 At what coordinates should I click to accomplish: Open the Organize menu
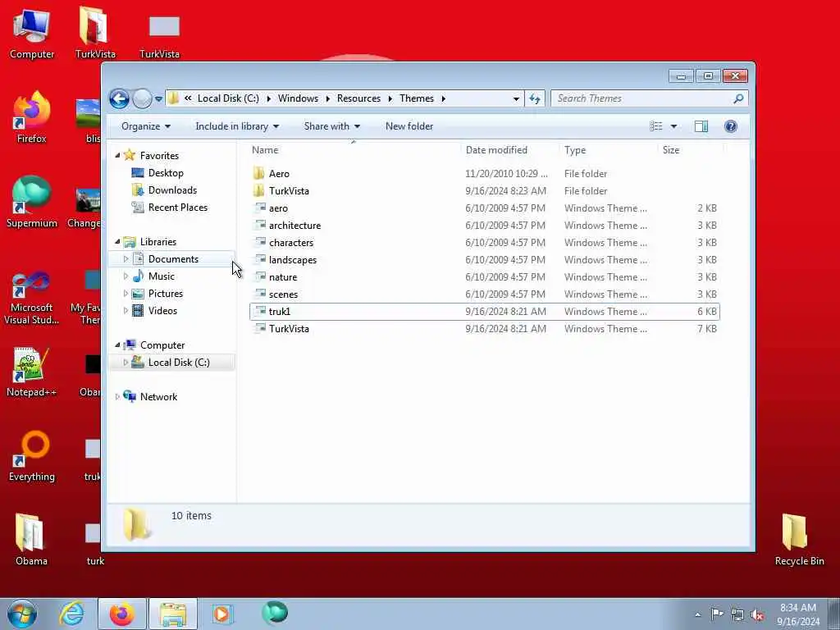tap(146, 126)
